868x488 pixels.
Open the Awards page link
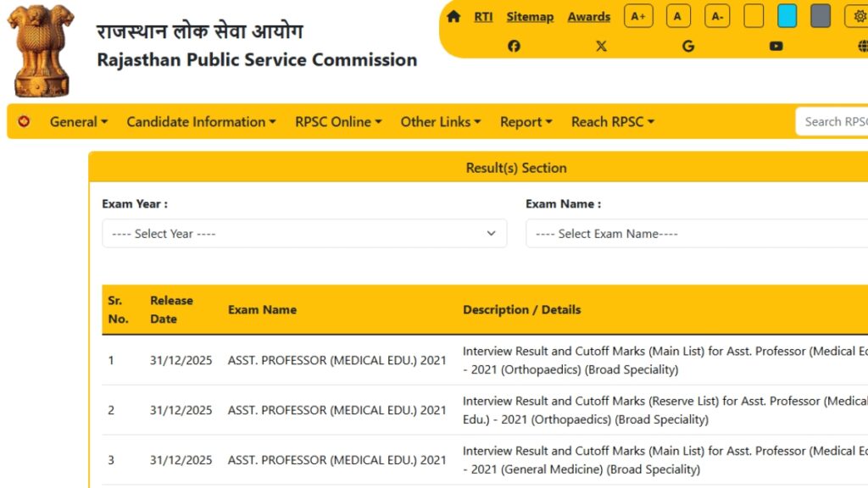588,15
